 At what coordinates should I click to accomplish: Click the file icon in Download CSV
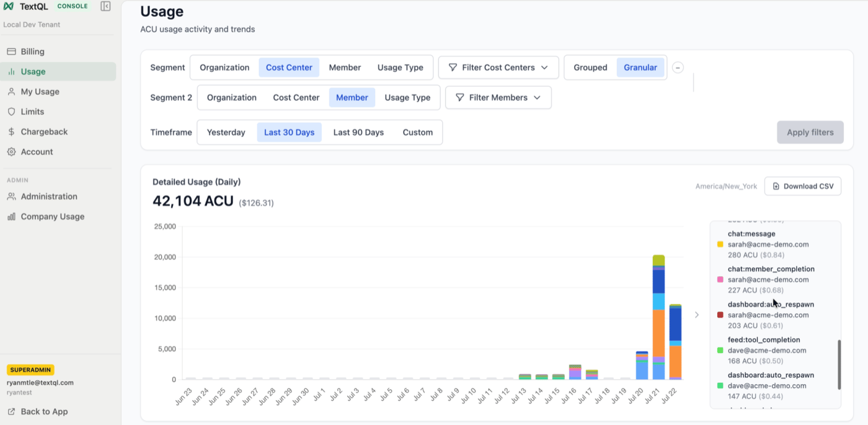pyautogui.click(x=776, y=186)
